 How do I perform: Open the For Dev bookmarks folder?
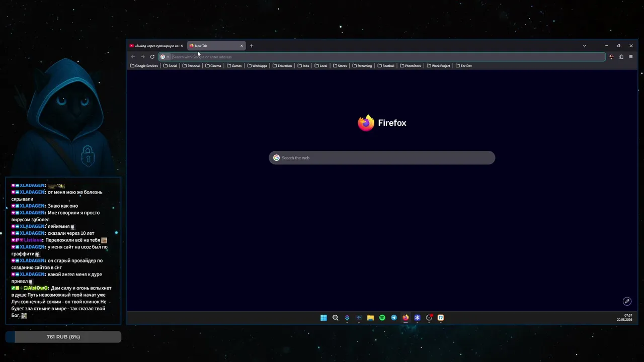(x=464, y=66)
